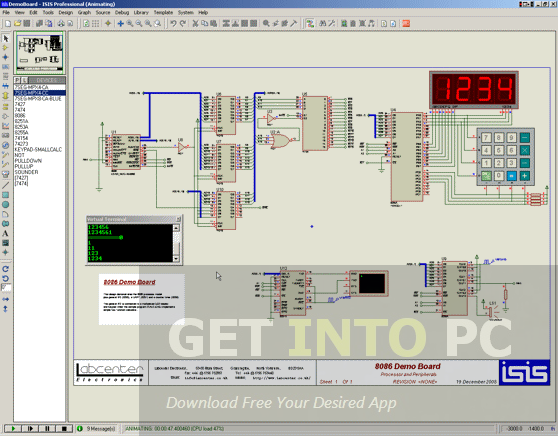This screenshot has width=558, height=436.
Task: Click the Zoom Out magnifier
Action: (139, 23)
